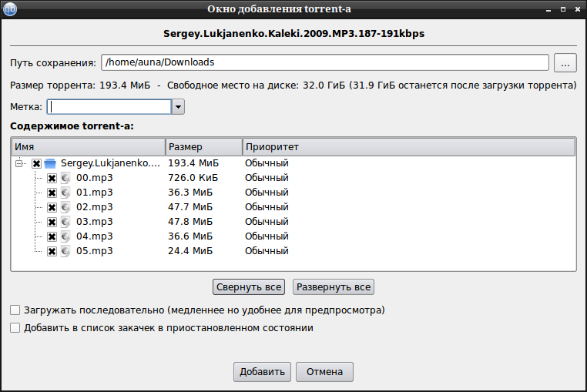
Task: Select the 02.mp3 file name
Action: point(94,207)
